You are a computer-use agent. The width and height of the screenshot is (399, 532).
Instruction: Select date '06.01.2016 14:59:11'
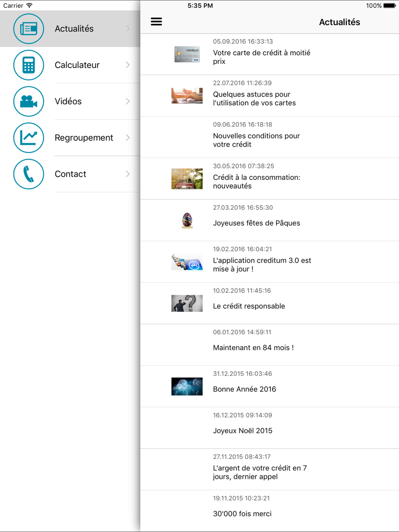242,332
